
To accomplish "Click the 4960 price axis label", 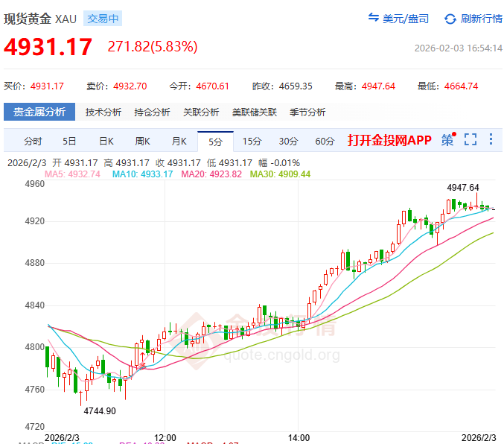I will (35, 184).
